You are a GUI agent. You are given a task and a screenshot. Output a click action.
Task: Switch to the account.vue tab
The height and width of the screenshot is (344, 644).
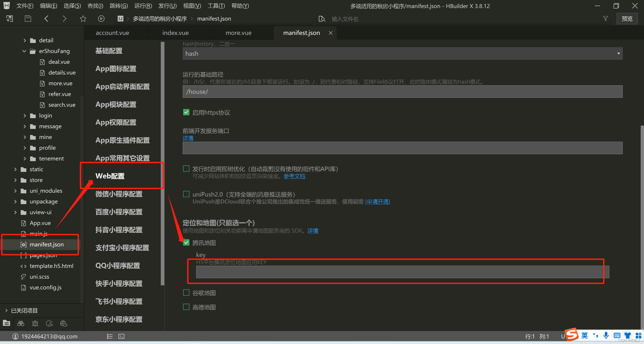tap(112, 32)
